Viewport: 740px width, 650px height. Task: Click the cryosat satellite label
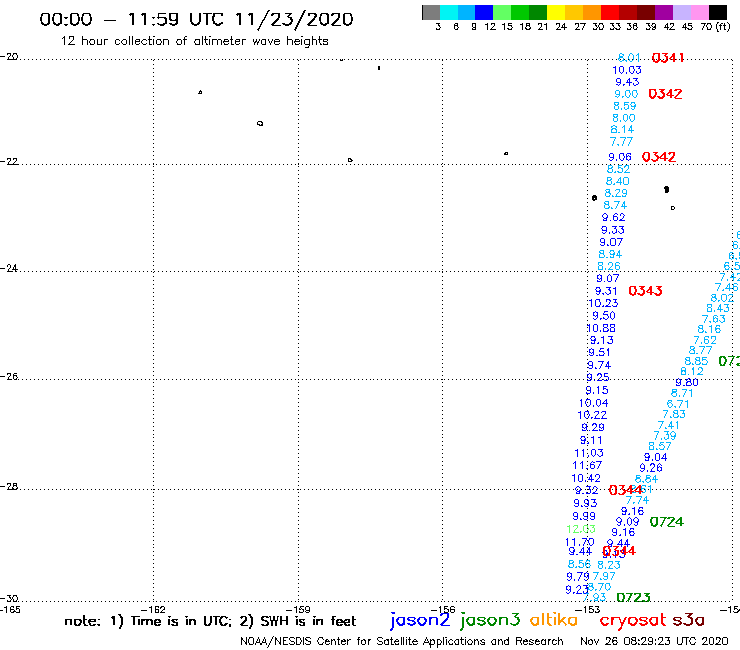click(633, 620)
